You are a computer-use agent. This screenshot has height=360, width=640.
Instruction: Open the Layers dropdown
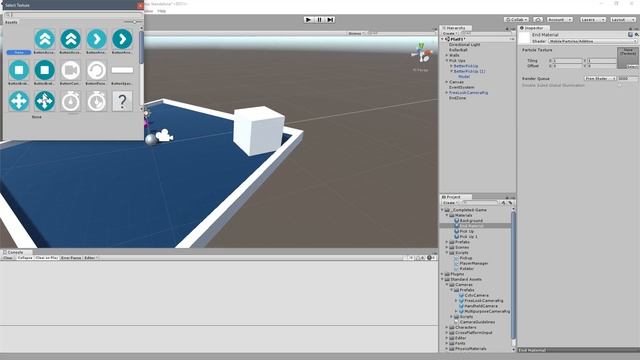coord(592,20)
